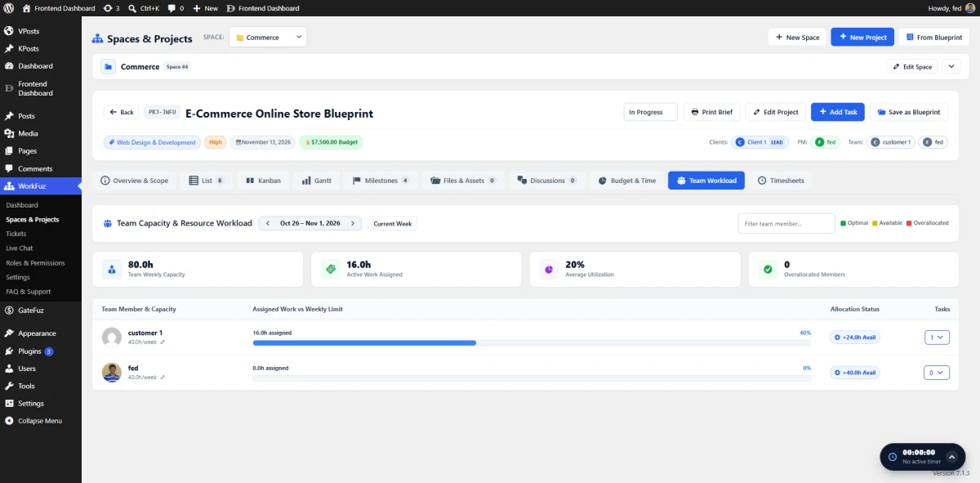Click the WordPress logo in admin bar
This screenshot has height=483, width=980.
(9, 8)
